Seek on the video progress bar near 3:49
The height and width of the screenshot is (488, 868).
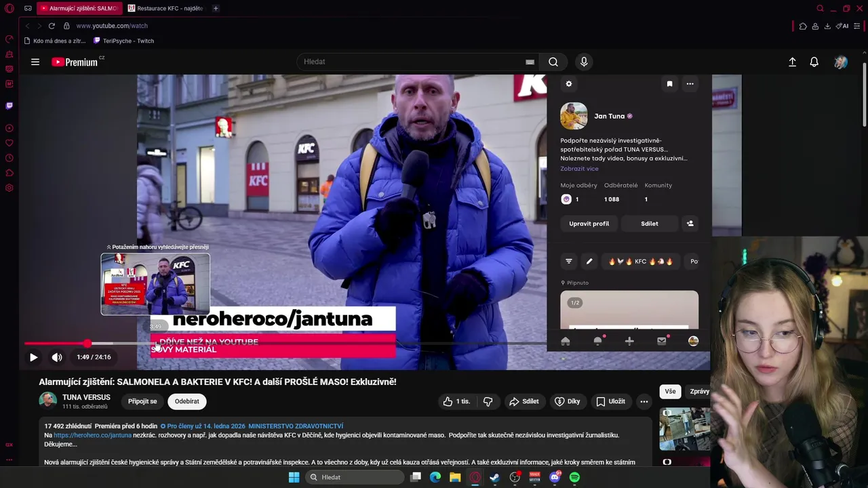pos(156,344)
